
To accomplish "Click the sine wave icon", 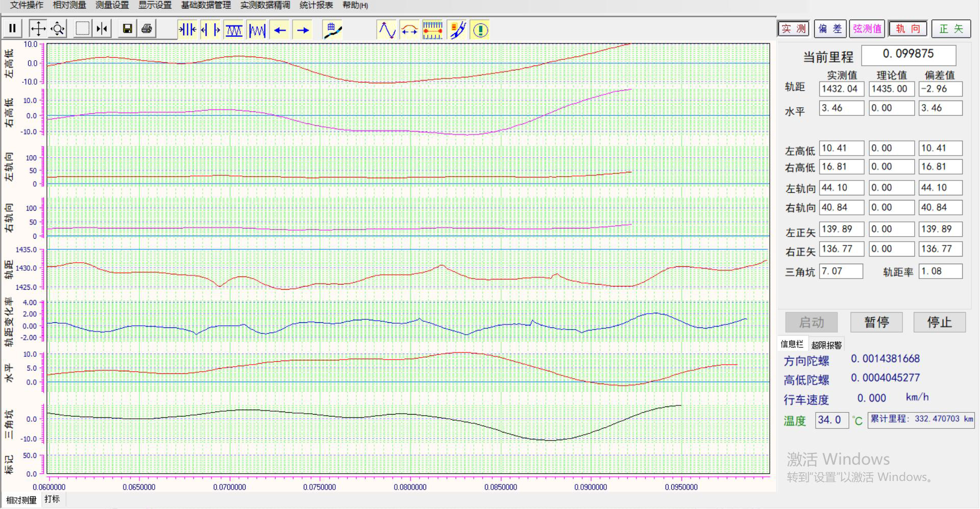I will 386,30.
